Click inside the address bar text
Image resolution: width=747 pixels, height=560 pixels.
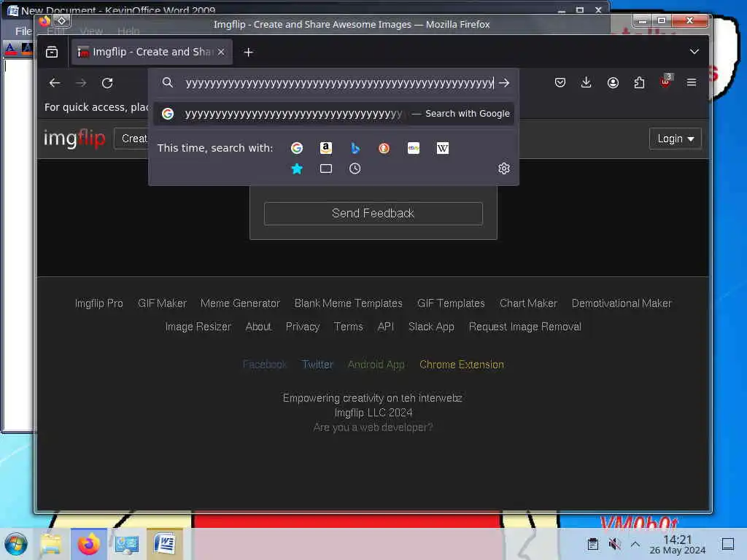[x=339, y=83]
